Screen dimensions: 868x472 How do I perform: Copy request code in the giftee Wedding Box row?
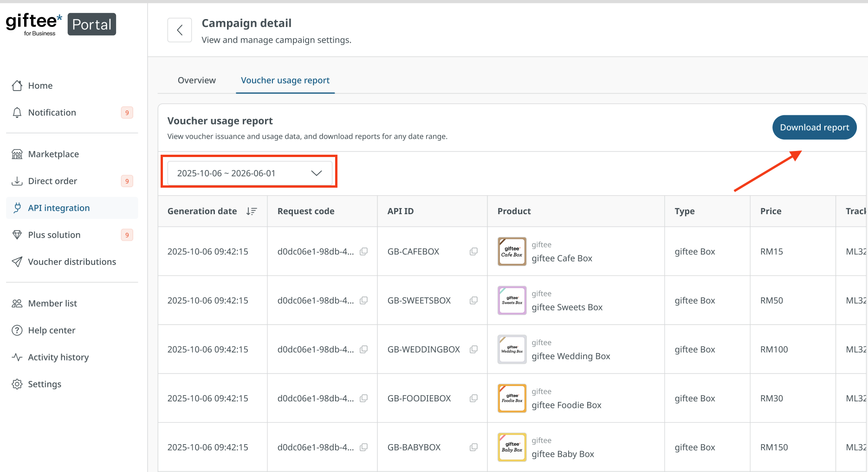(x=364, y=349)
